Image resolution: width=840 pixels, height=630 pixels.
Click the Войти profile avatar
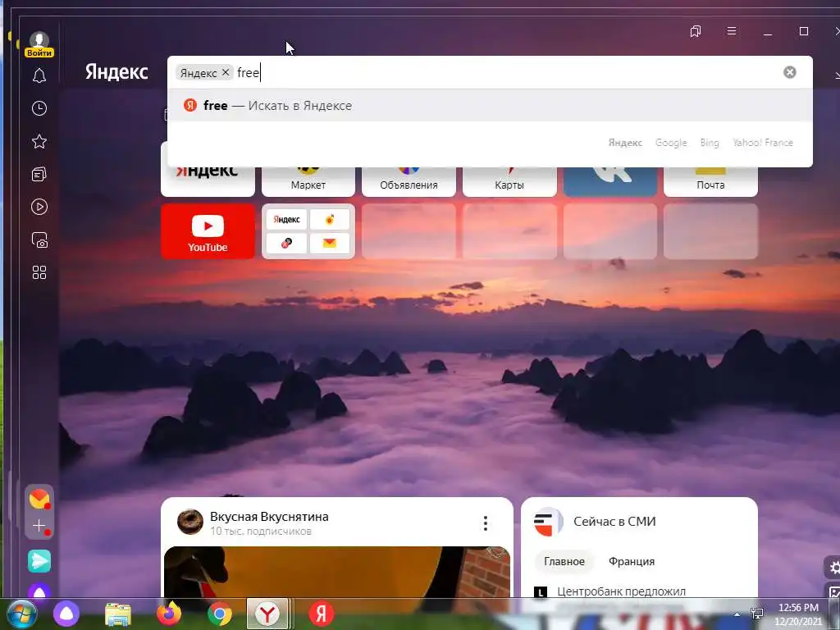coord(39,43)
